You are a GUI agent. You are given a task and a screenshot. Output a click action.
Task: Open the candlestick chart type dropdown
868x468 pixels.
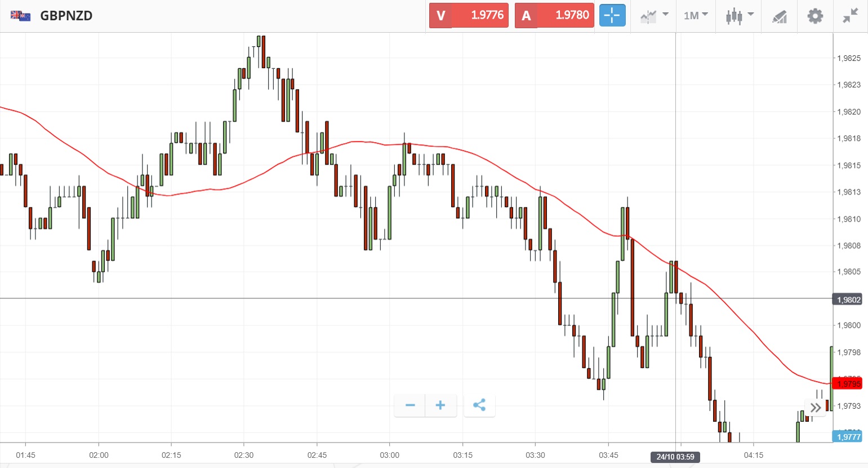tap(739, 16)
